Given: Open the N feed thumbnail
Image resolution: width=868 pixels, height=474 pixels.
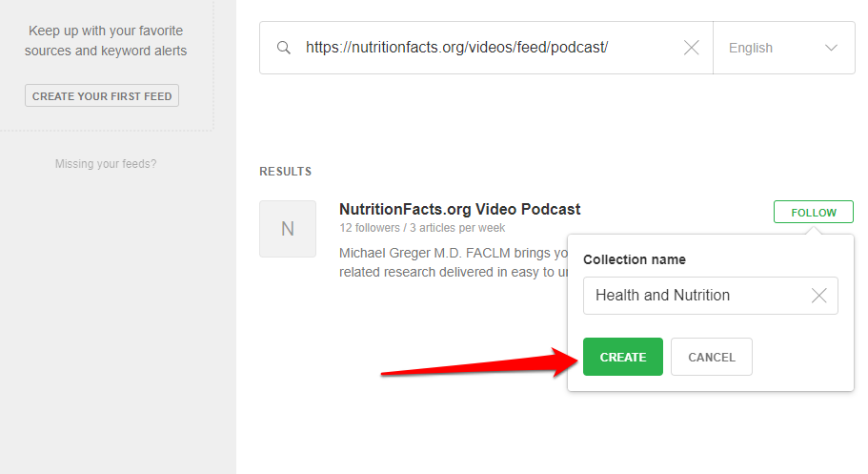Looking at the screenshot, I should click(x=288, y=229).
